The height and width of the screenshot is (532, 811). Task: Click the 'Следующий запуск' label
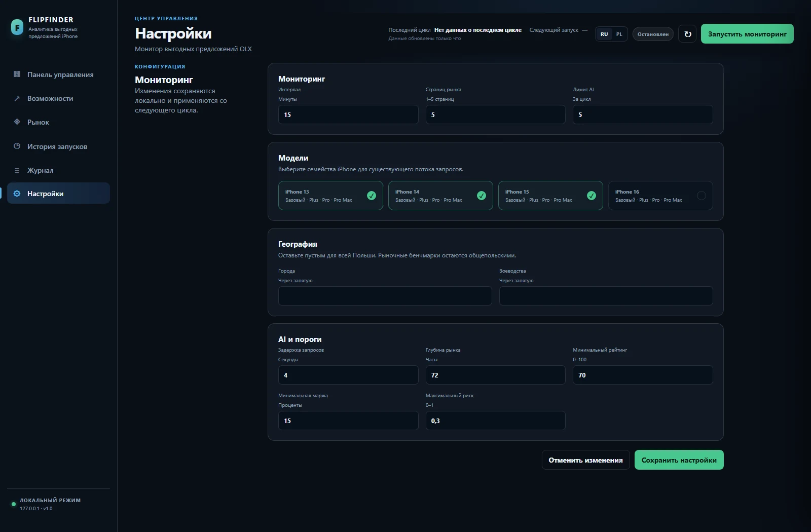coord(554,30)
